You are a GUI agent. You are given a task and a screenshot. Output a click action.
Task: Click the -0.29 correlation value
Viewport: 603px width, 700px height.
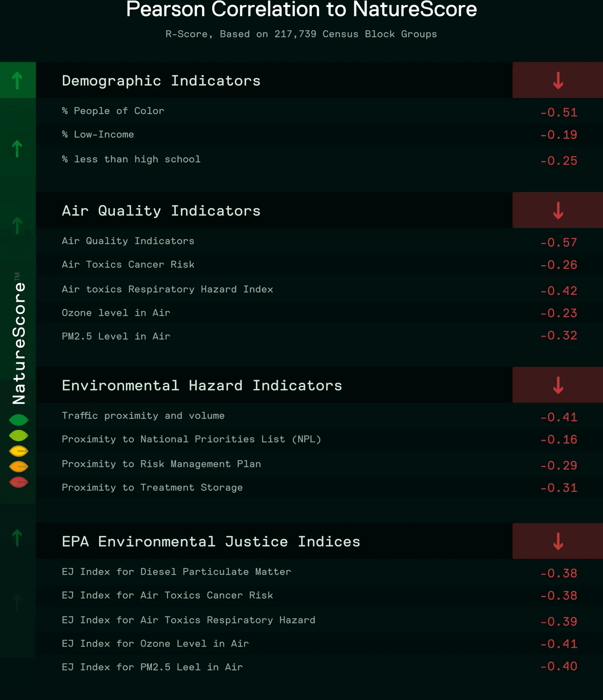tap(559, 466)
